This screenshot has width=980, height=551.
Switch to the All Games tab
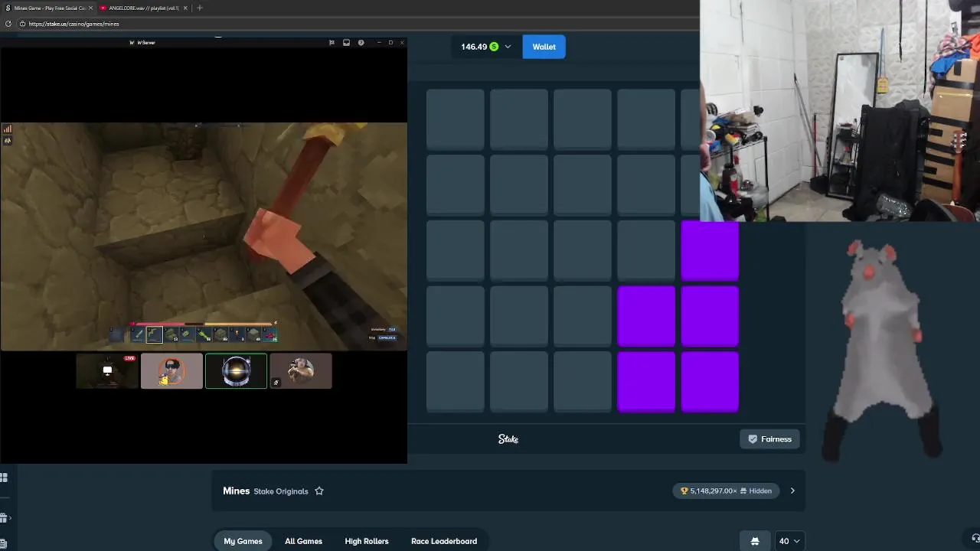(x=303, y=541)
